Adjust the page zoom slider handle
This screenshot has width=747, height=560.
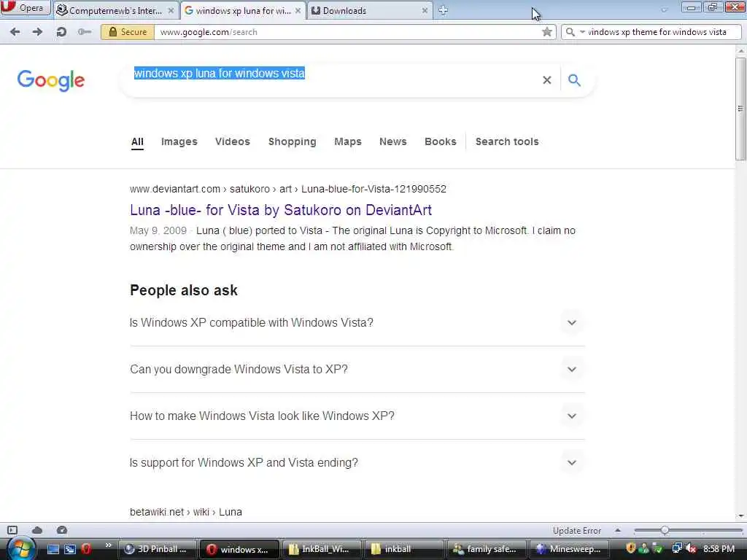[665, 530]
